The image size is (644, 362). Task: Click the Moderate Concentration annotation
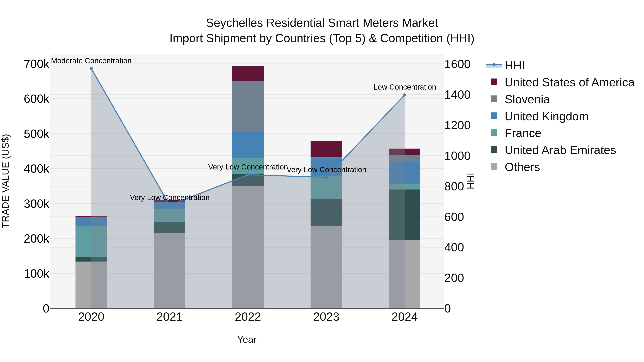pos(91,61)
